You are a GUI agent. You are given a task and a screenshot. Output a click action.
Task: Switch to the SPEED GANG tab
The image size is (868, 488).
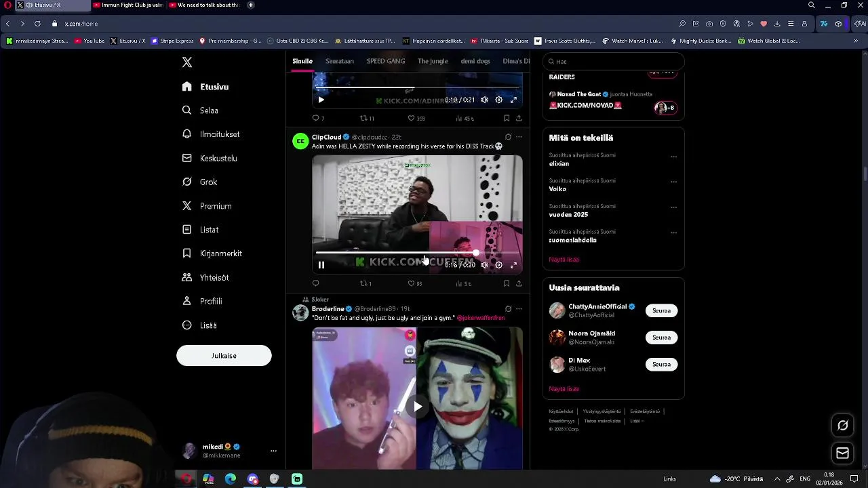(386, 61)
